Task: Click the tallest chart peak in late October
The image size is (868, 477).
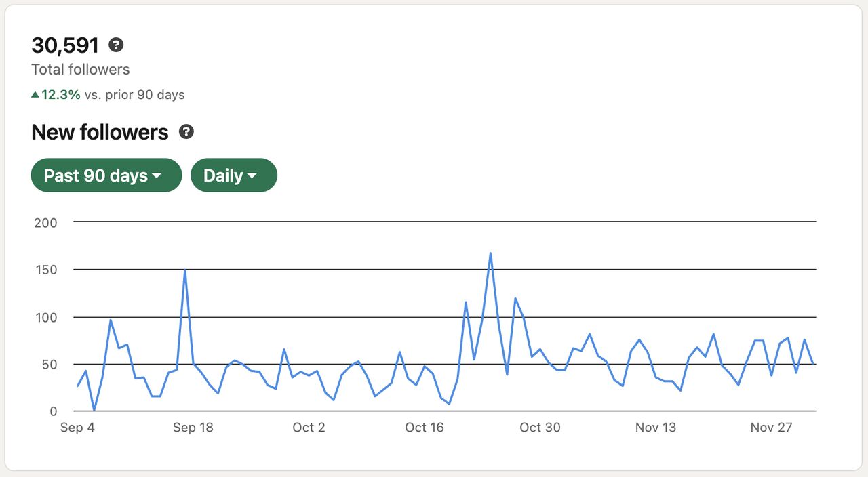Action: 490,253
